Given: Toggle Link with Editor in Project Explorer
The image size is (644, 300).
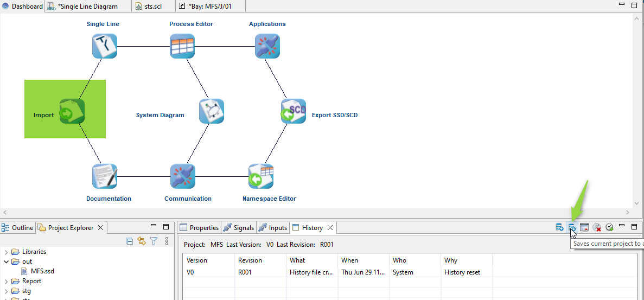Looking at the screenshot, I should click(142, 241).
